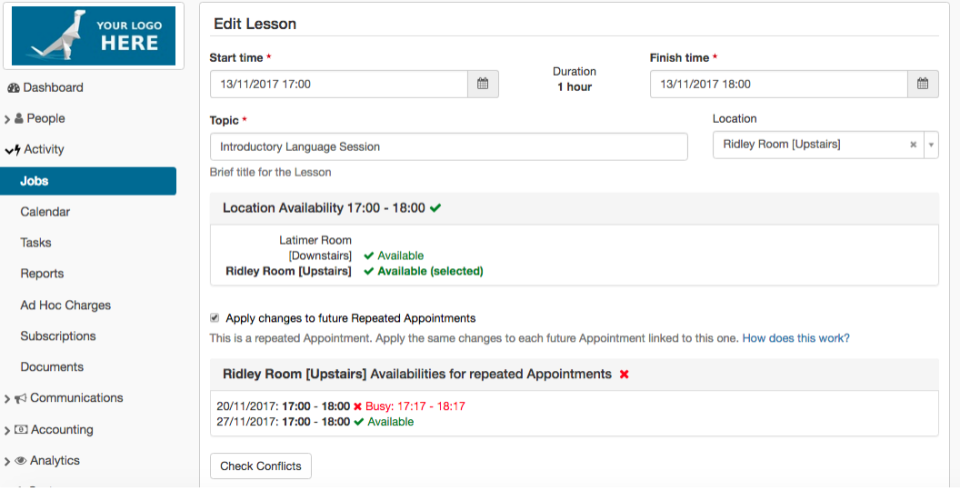Screen dimensions: 960x491
Task: Click into the Topic text field
Action: (x=448, y=146)
